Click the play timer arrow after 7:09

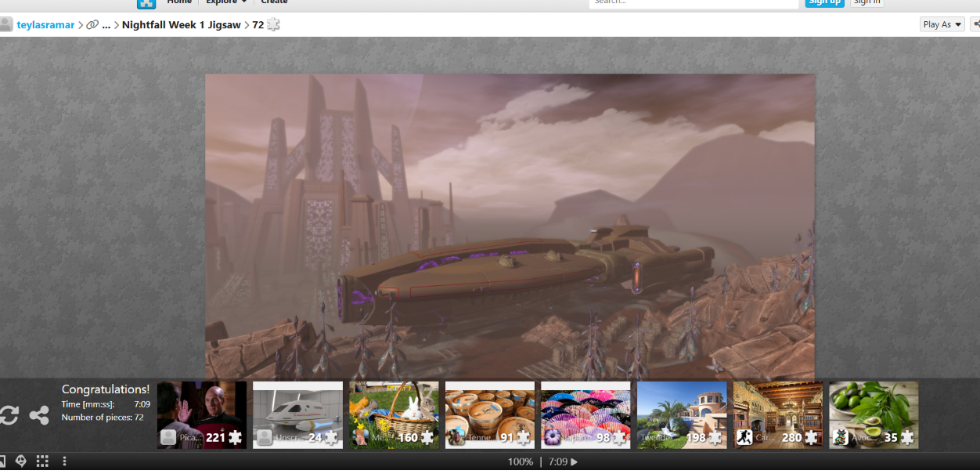tap(574, 461)
